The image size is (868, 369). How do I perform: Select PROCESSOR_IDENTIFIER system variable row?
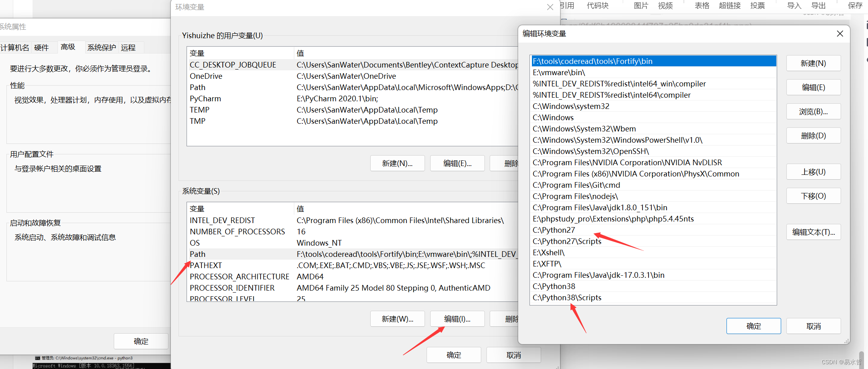[353, 288]
